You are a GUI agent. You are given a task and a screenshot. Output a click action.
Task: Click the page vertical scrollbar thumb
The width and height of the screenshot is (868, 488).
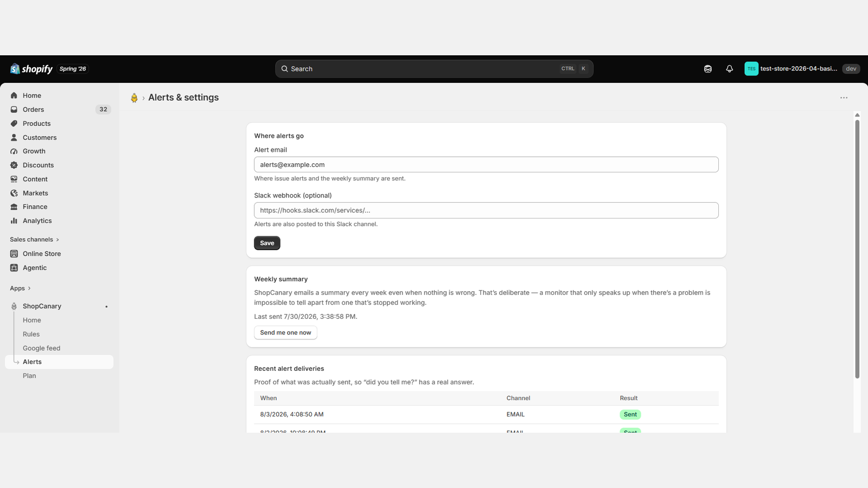point(857,249)
